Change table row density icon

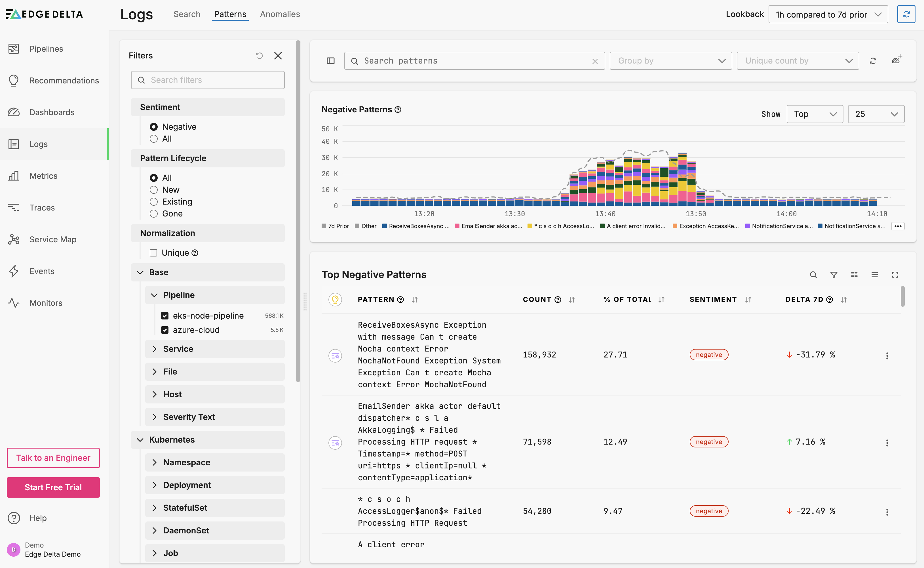(x=874, y=275)
